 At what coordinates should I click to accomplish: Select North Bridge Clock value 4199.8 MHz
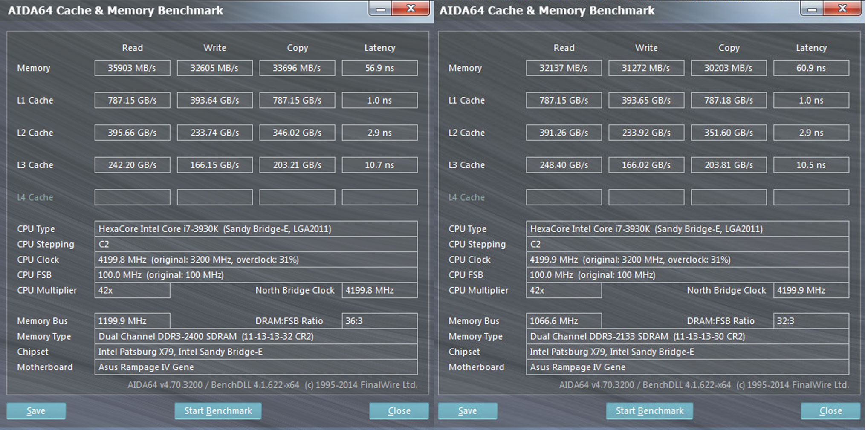click(x=379, y=290)
